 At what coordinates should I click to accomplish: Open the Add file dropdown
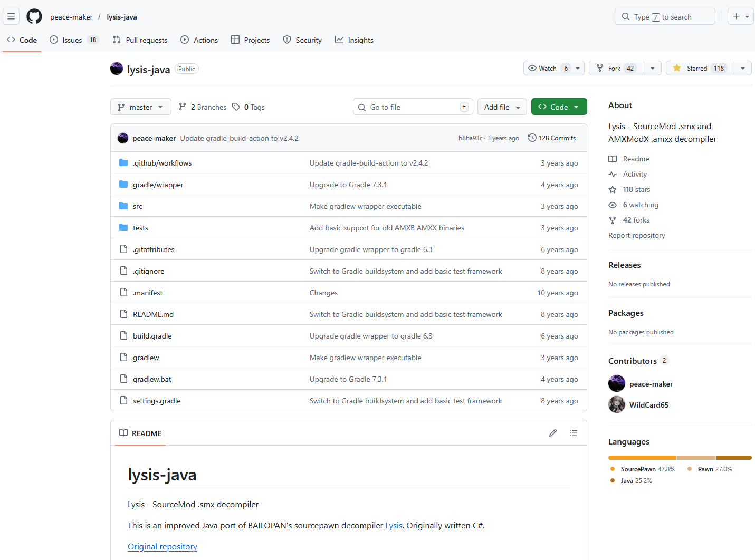(501, 107)
